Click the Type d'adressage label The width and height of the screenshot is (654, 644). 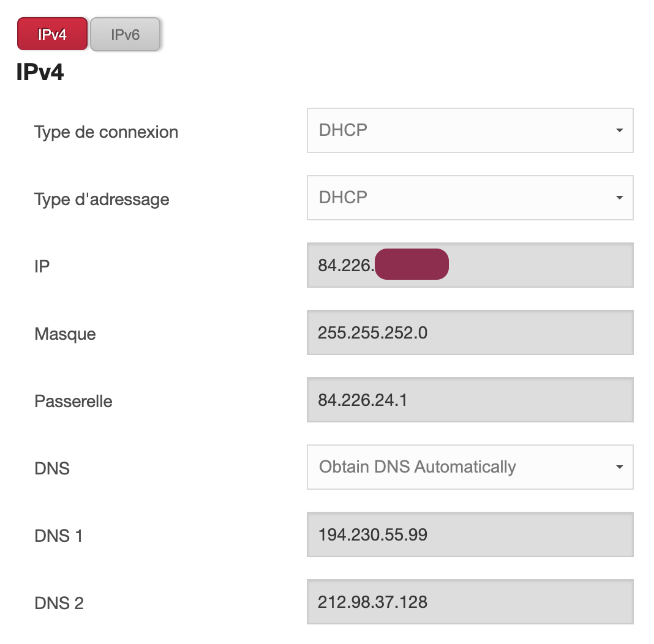point(102,200)
